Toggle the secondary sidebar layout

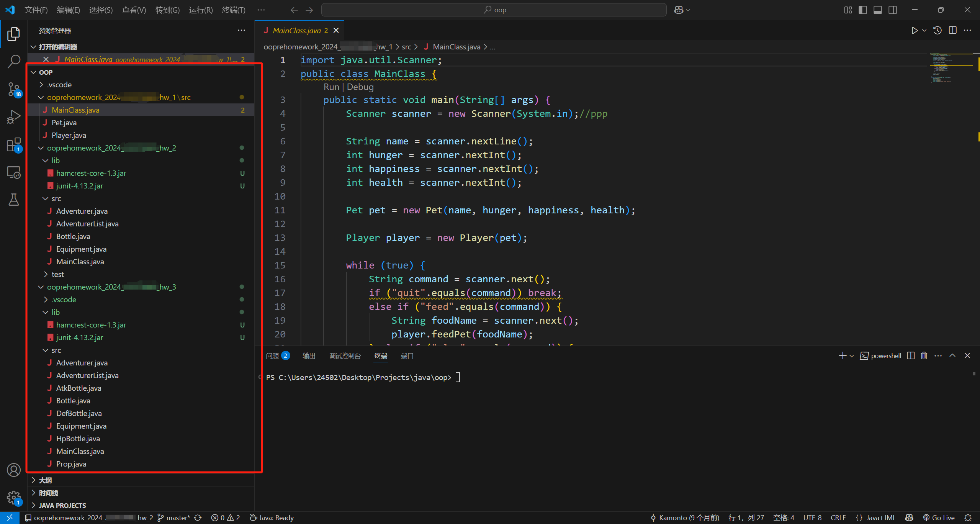[893, 10]
